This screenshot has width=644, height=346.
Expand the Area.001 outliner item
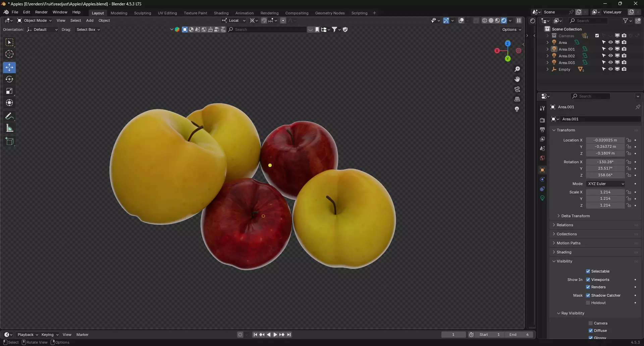coord(547,49)
